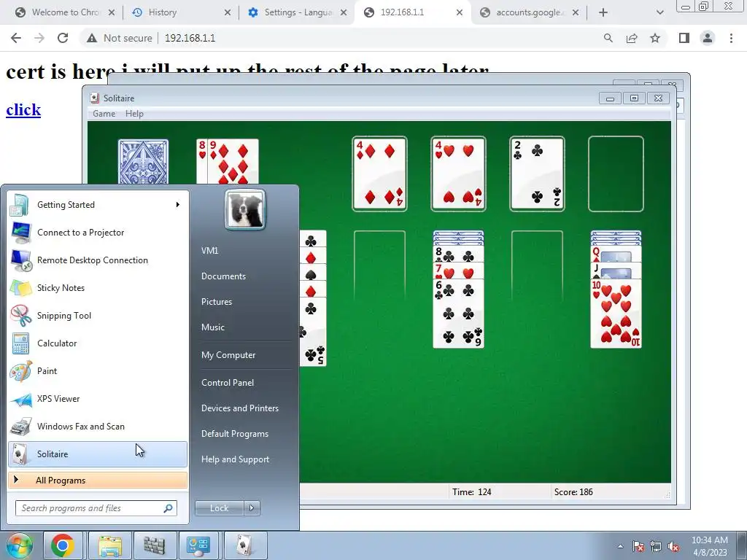Switch to the accounts.google tab
This screenshot has height=560, width=747.
point(529,12)
